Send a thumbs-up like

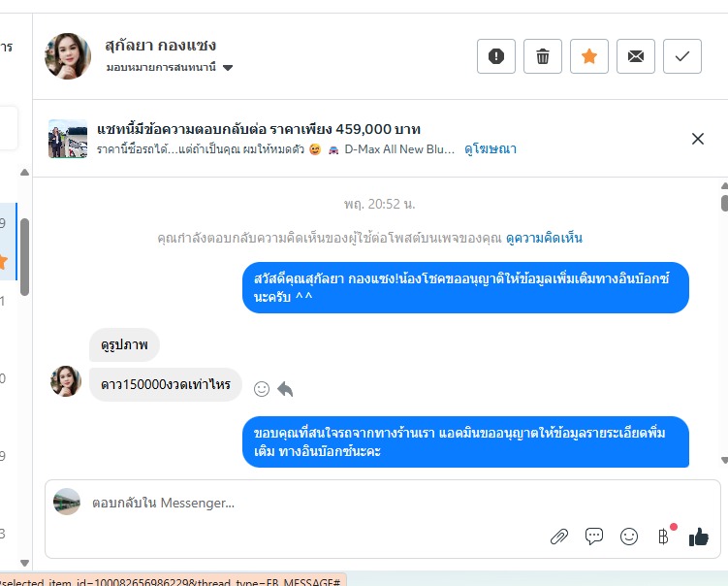(x=698, y=537)
